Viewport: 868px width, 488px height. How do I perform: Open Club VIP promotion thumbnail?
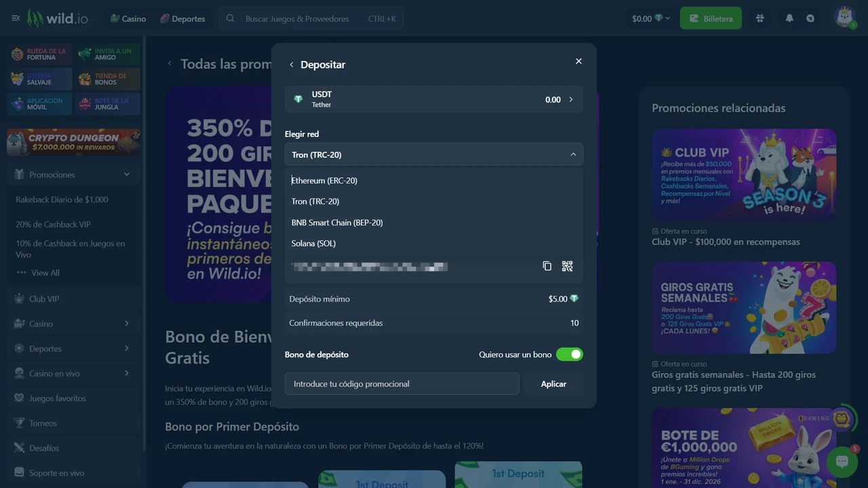744,174
